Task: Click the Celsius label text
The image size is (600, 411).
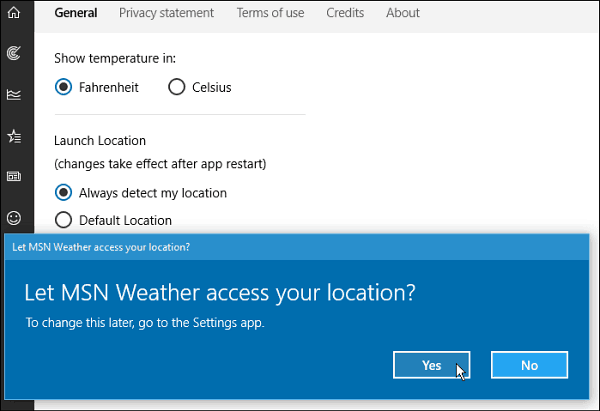Action: [212, 87]
